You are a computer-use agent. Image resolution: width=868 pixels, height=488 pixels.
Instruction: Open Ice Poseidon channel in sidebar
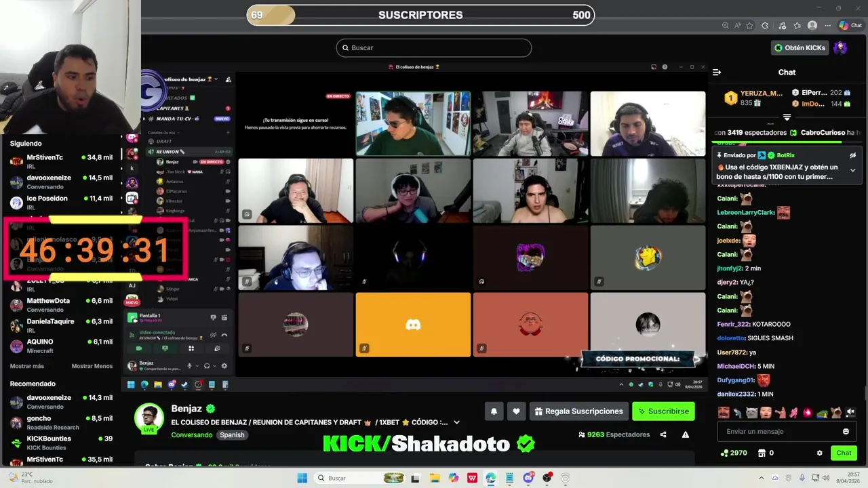(x=61, y=202)
